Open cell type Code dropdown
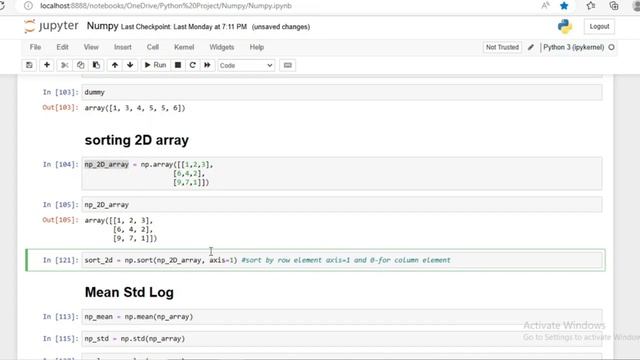 tap(246, 65)
